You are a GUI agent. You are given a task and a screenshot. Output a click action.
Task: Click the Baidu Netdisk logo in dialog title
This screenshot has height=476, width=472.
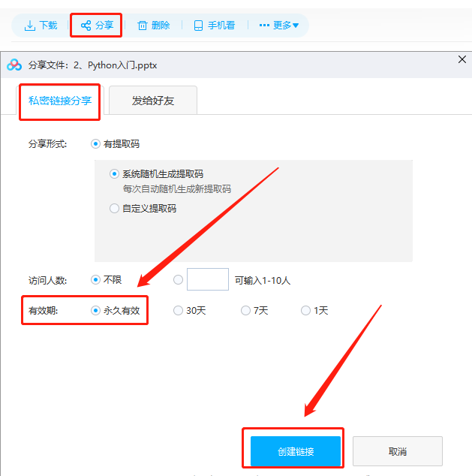(14, 65)
